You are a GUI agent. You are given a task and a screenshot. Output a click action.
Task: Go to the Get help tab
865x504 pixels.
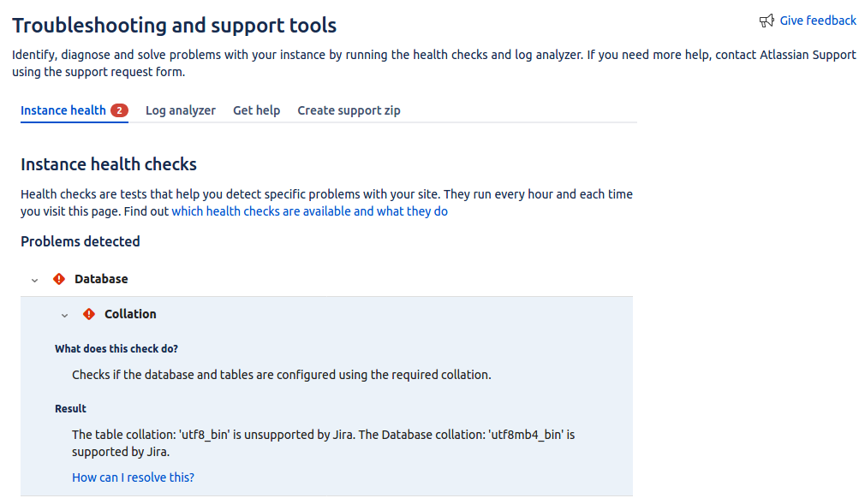pyautogui.click(x=257, y=110)
